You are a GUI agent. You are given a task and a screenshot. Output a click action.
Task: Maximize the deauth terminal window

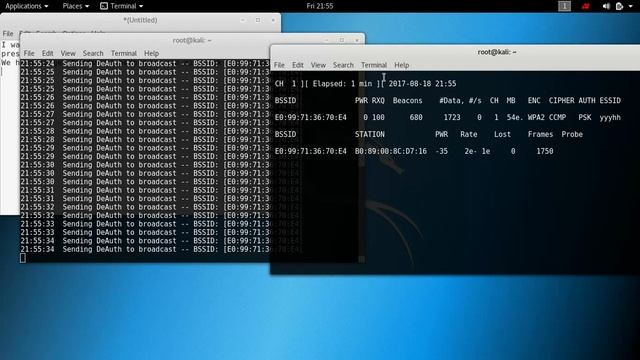(x=342, y=40)
